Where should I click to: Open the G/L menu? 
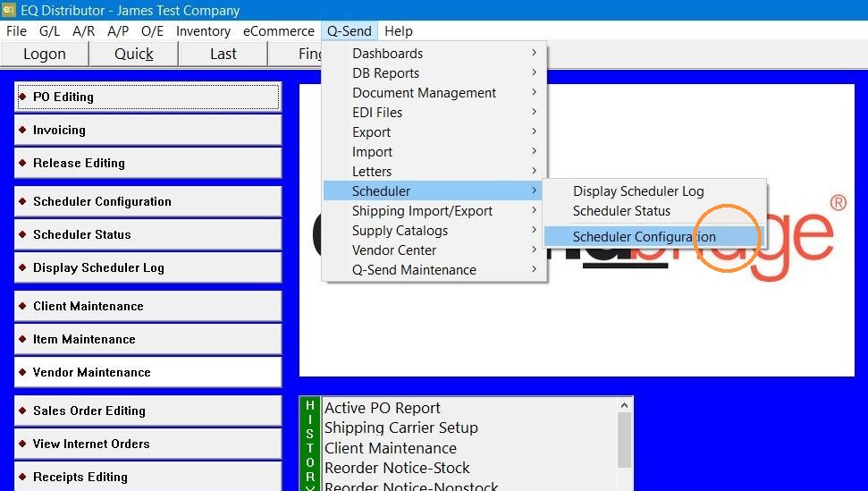coord(49,31)
